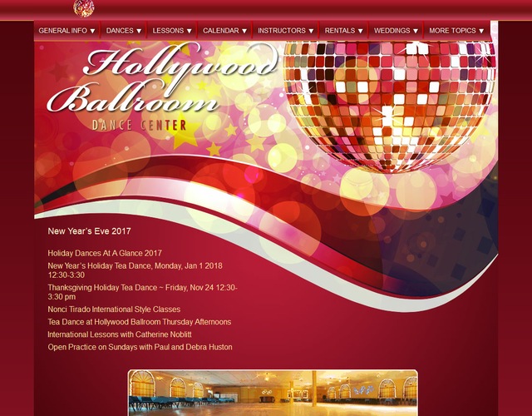Open Open Practice on Sundays link
This screenshot has height=416, width=532.
tap(140, 347)
